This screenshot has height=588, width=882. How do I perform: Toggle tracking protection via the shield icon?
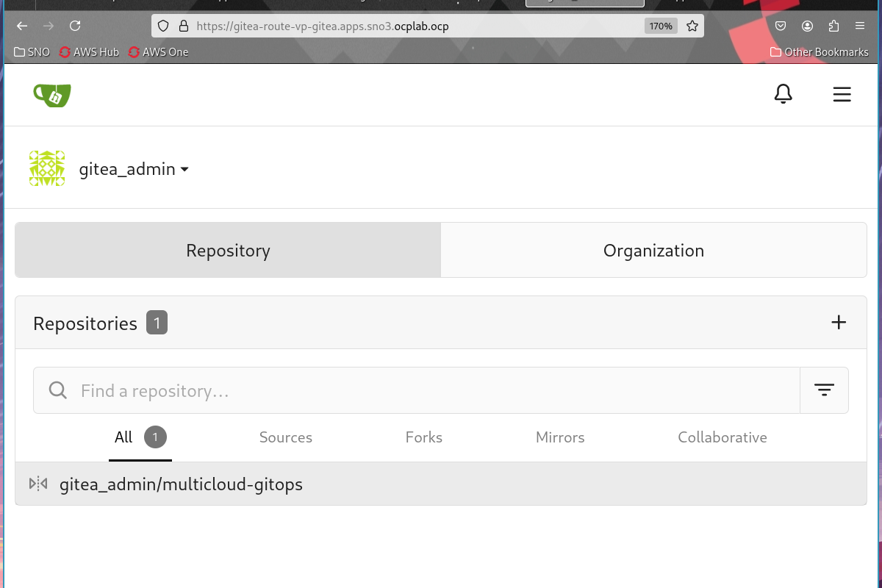click(162, 26)
